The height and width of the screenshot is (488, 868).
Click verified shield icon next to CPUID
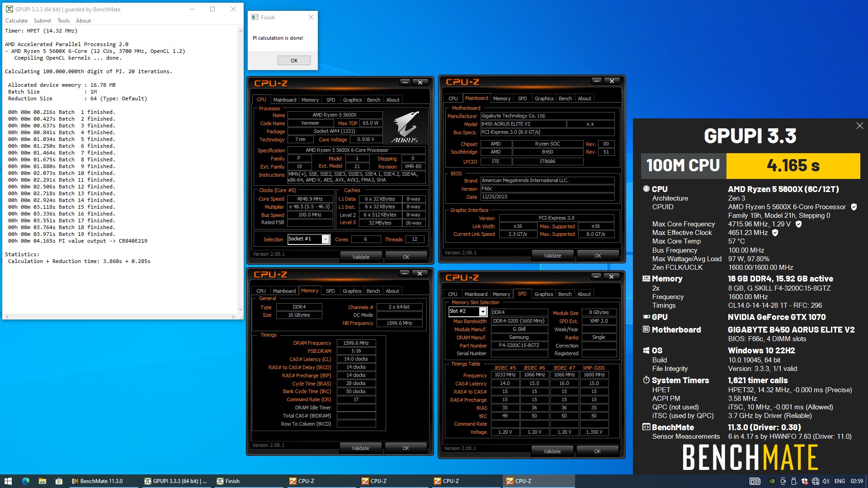[854, 207]
